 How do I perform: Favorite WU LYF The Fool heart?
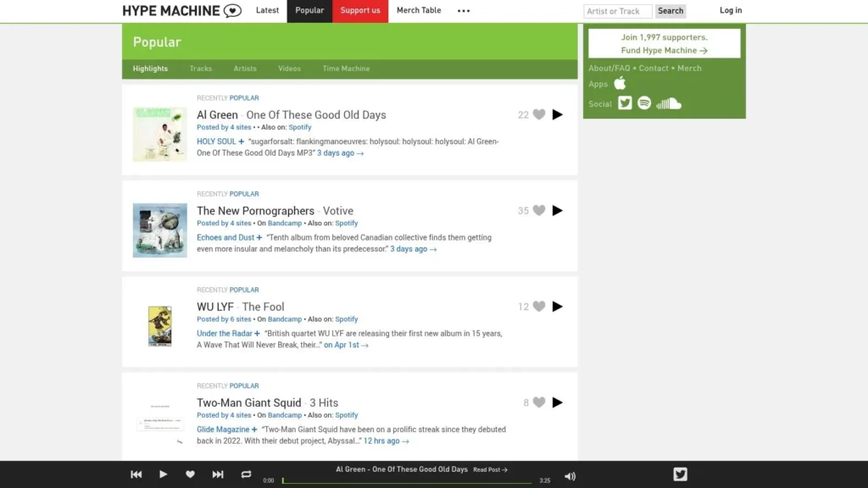538,307
